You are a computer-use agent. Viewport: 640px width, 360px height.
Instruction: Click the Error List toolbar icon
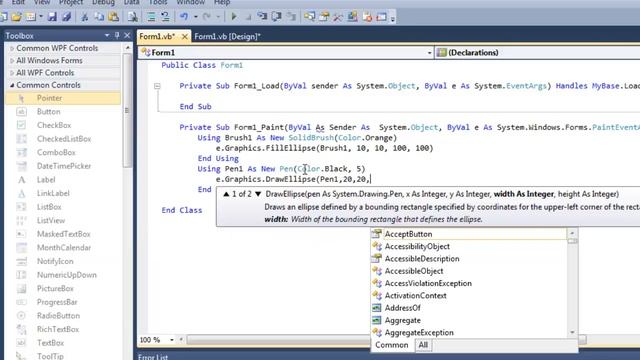coord(367,17)
